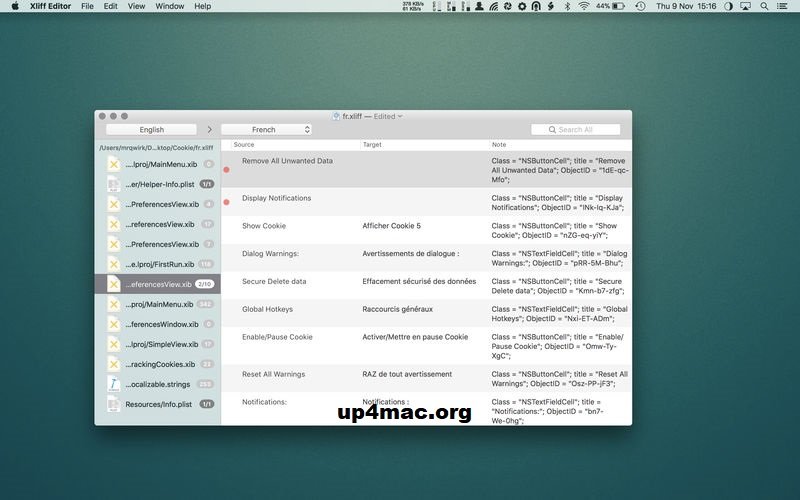
Task: Open the Apple menu
Action: click(x=15, y=6)
